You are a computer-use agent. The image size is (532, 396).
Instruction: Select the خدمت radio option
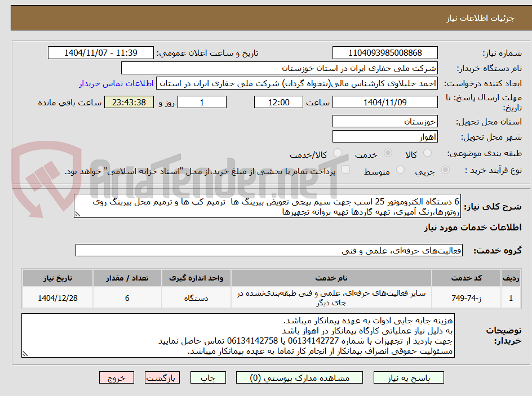388,153
